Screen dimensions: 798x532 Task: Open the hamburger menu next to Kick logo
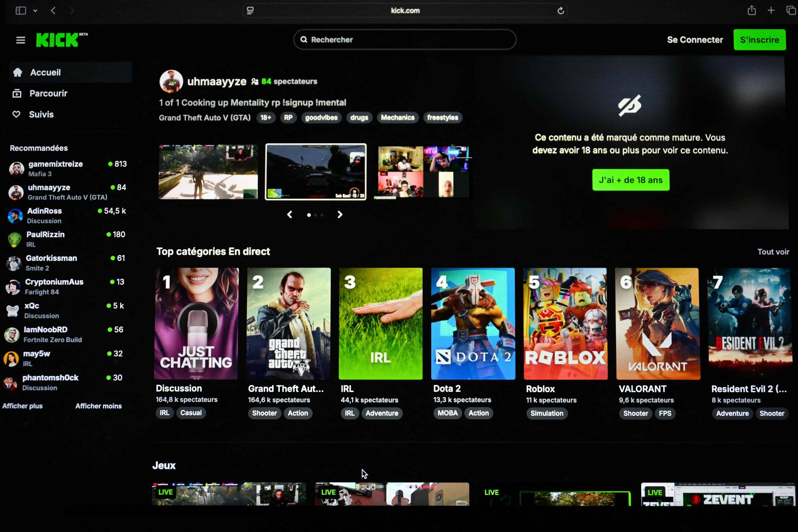(x=20, y=40)
